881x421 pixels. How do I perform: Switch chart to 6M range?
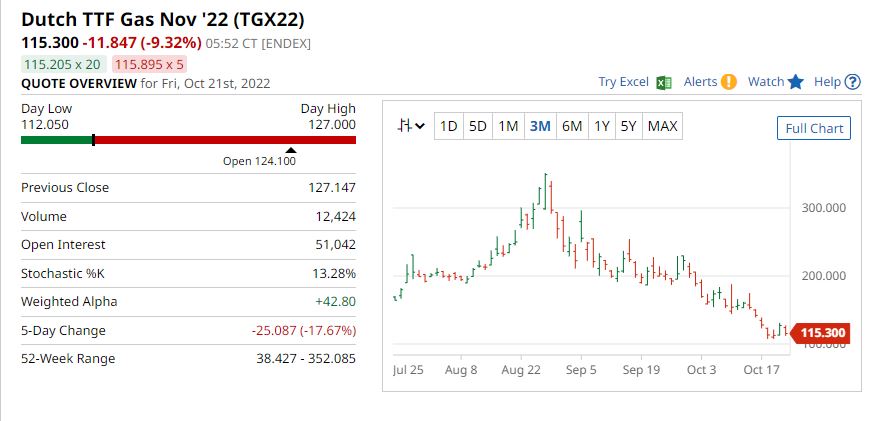[x=572, y=126]
